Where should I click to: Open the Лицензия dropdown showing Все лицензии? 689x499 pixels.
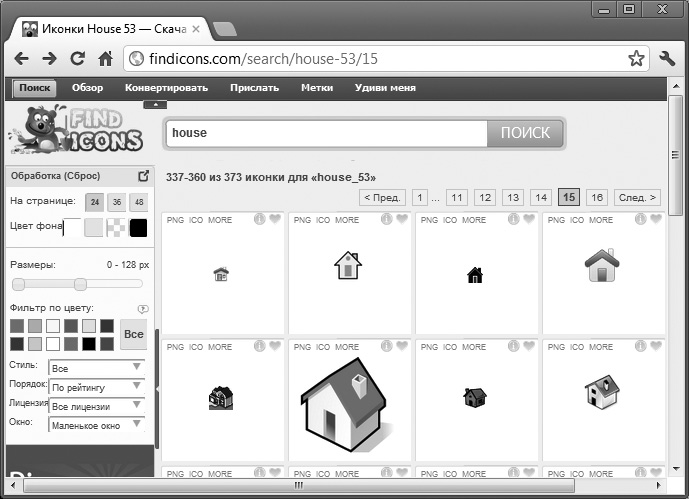96,406
